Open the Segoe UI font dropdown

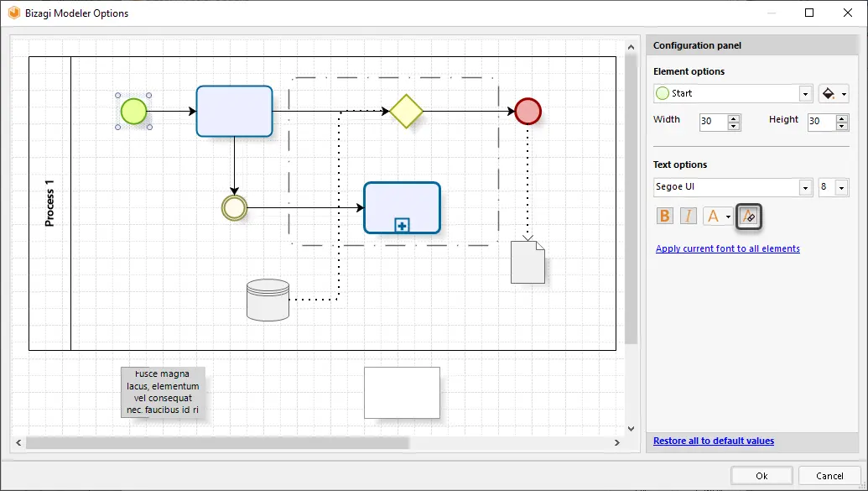805,187
